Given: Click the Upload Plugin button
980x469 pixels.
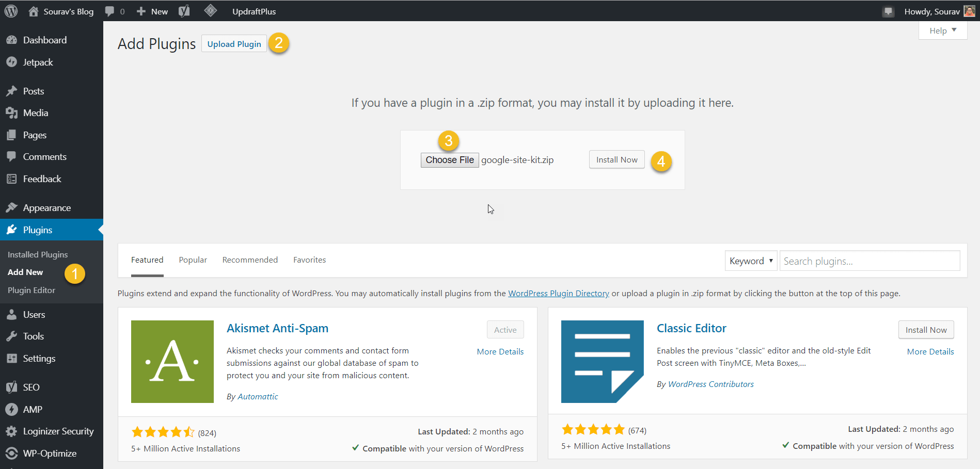Looking at the screenshot, I should tap(234, 44).
